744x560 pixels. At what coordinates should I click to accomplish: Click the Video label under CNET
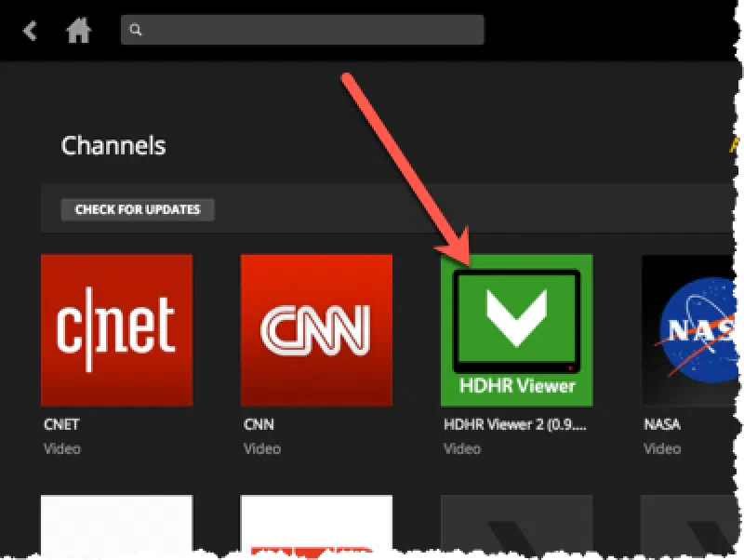point(62,448)
